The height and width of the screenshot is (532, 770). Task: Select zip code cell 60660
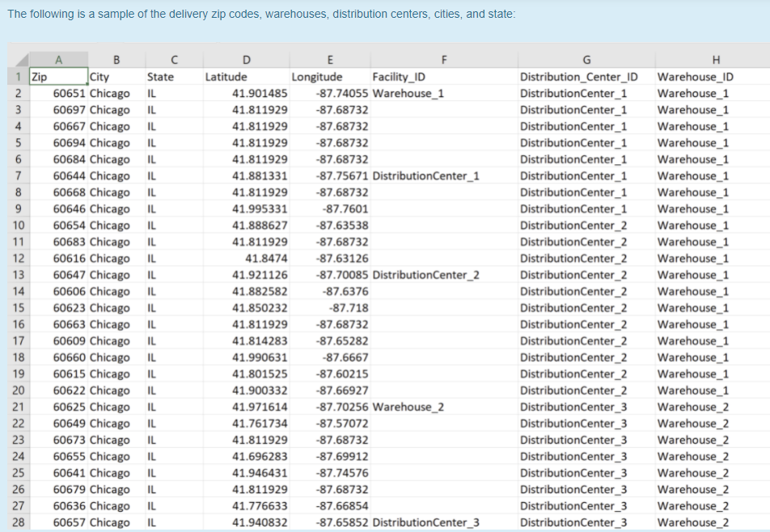pos(58,357)
